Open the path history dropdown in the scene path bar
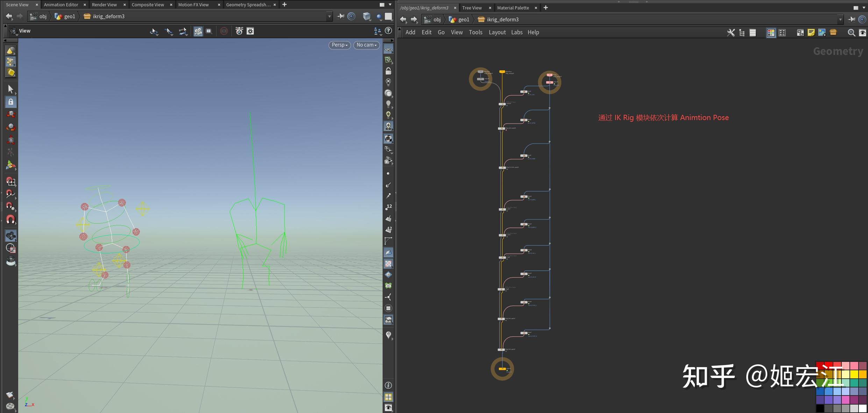Screen dimensions: 868x413 329,16
